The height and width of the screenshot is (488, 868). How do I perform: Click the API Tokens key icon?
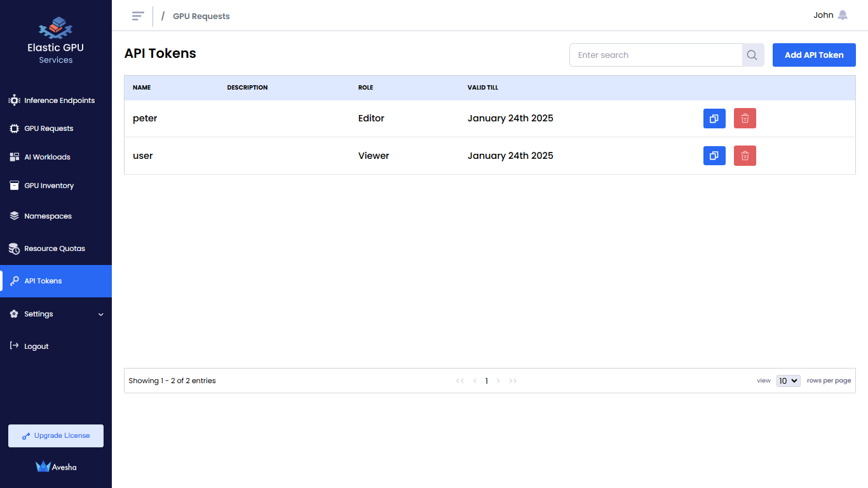[x=14, y=281]
